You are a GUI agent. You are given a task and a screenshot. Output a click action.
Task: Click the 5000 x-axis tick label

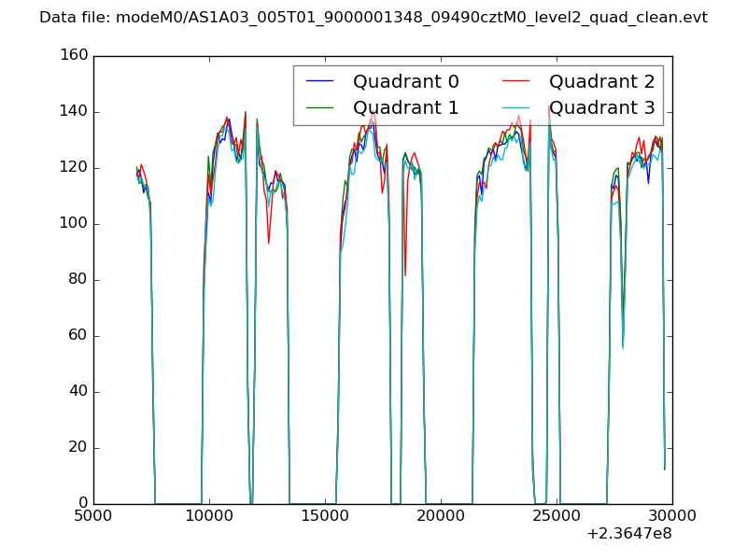(x=93, y=516)
